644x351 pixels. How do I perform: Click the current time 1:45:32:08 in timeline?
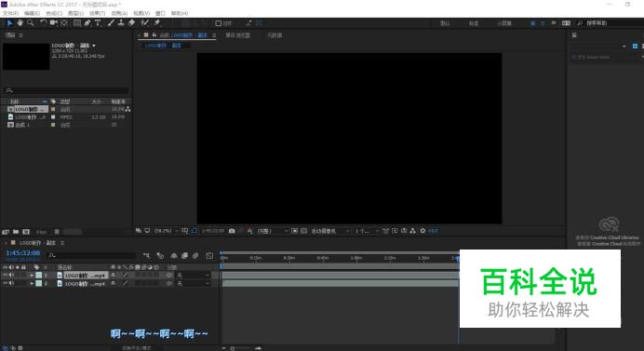[23, 252]
